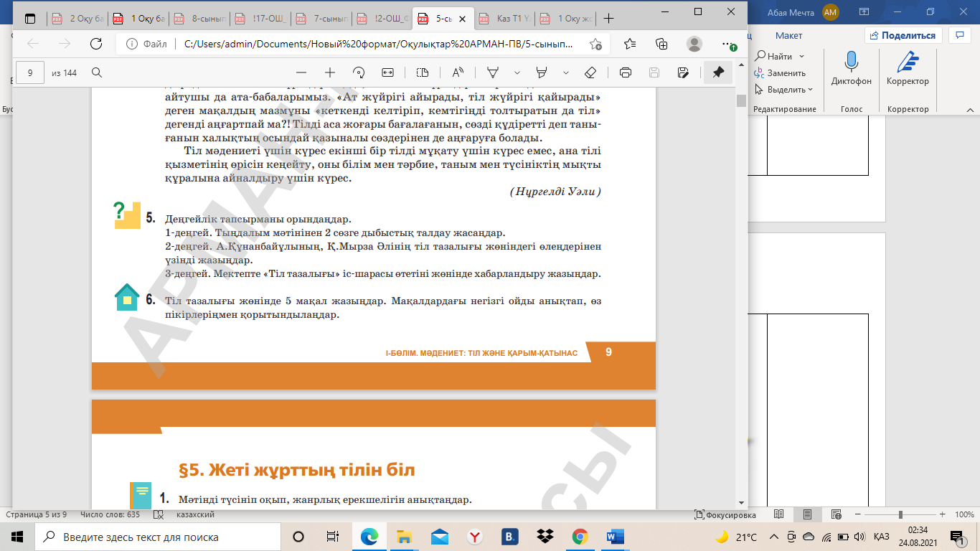
Task: Open Edge Collections
Action: (662, 44)
